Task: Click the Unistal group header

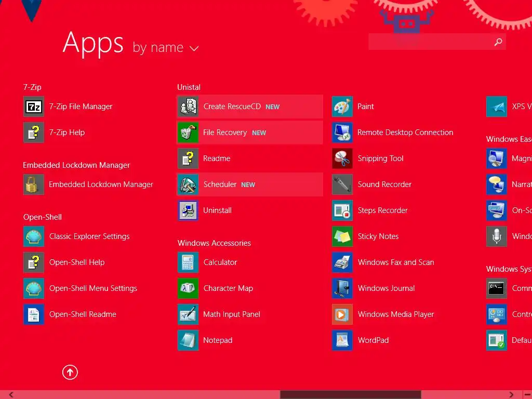Action: pyautogui.click(x=189, y=87)
